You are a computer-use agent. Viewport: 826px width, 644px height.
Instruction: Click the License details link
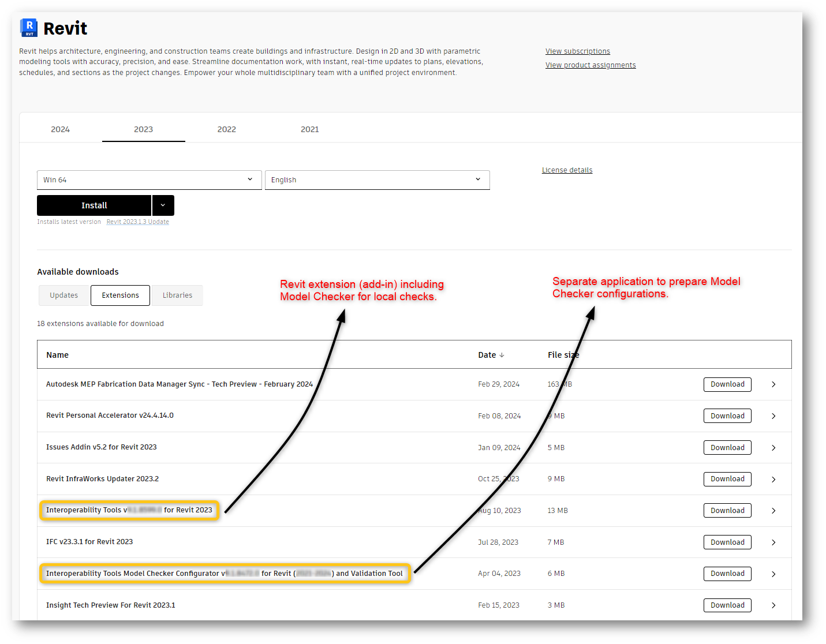(567, 170)
